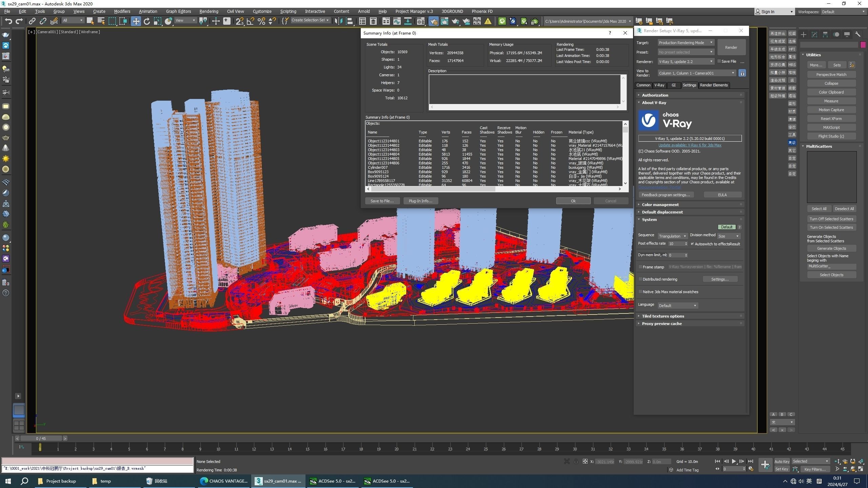Click the Undo arrow icon
The height and width of the screenshot is (488, 868).
click(x=8, y=21)
